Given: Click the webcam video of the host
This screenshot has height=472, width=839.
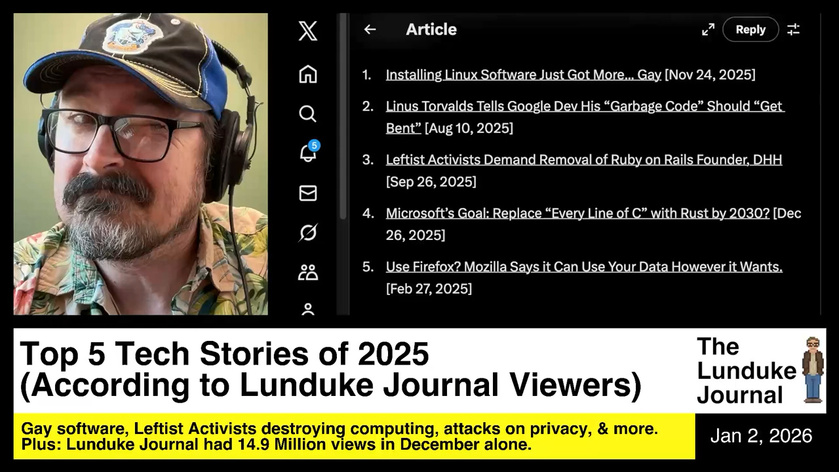Looking at the screenshot, I should pyautogui.click(x=140, y=164).
